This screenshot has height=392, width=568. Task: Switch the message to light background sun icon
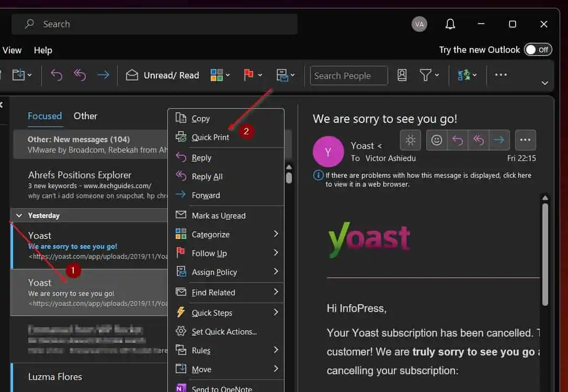pyautogui.click(x=410, y=140)
